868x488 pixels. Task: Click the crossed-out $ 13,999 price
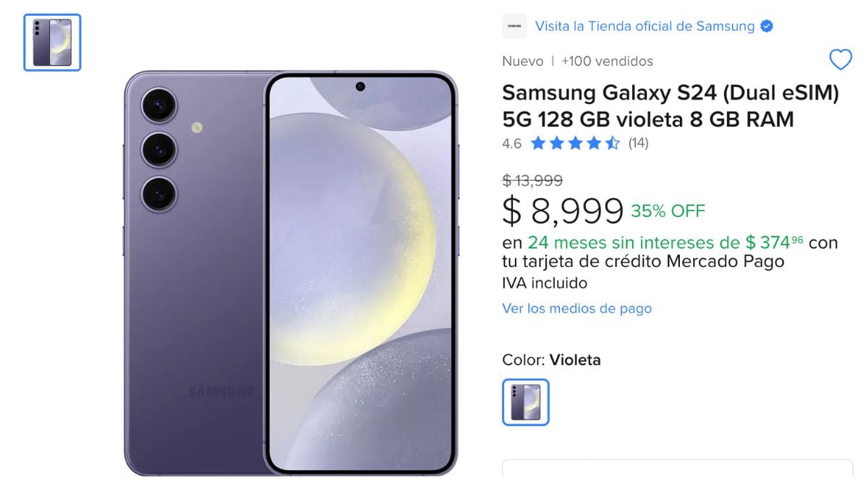[532, 181]
